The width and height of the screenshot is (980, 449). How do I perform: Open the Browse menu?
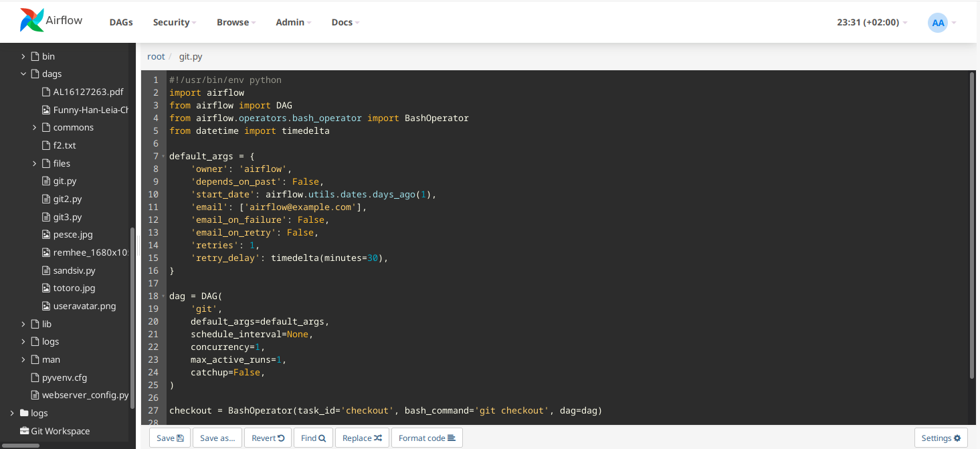pos(233,22)
